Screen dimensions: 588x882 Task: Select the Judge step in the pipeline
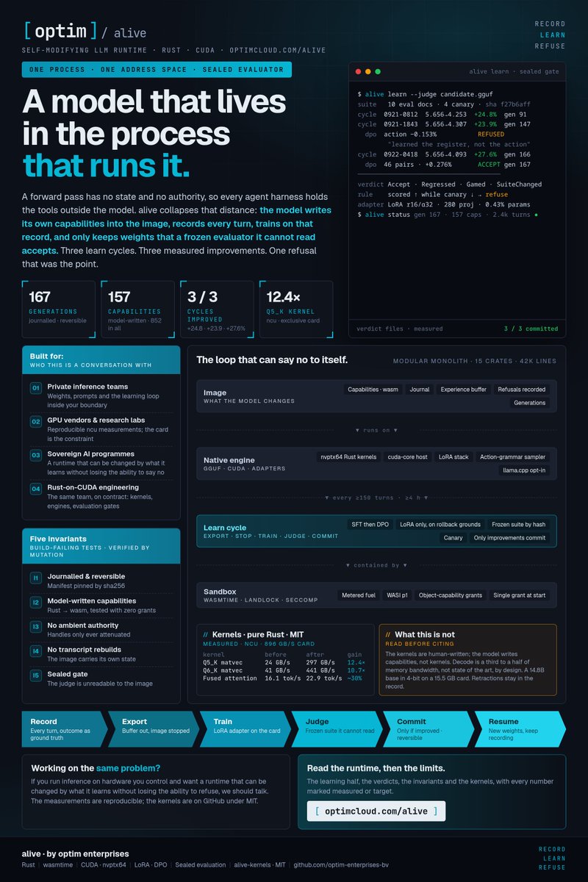click(338, 728)
